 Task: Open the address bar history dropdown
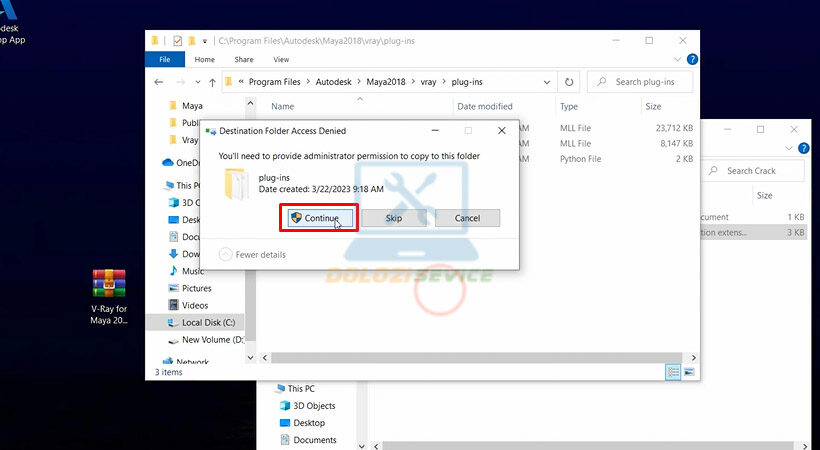547,82
